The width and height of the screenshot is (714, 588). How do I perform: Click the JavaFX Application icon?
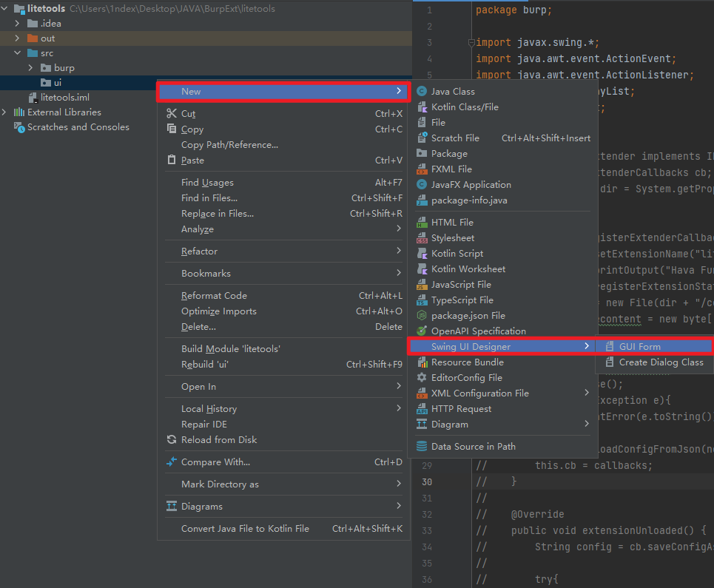(422, 184)
